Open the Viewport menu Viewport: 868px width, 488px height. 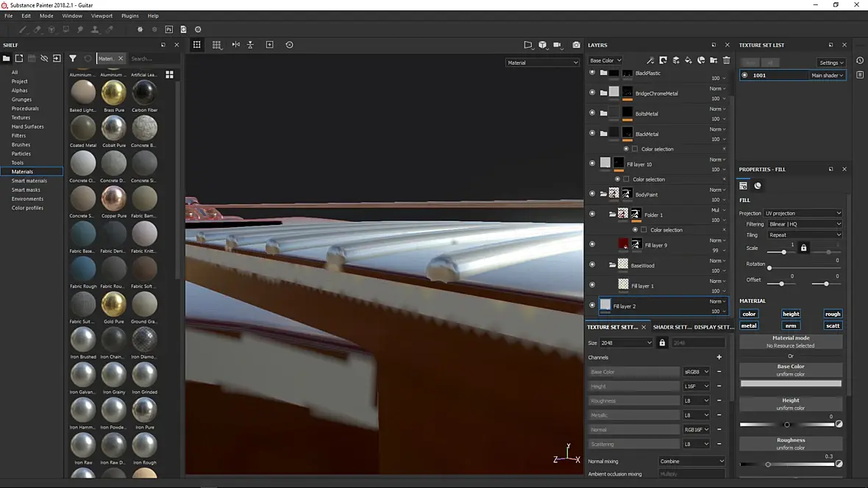click(102, 15)
